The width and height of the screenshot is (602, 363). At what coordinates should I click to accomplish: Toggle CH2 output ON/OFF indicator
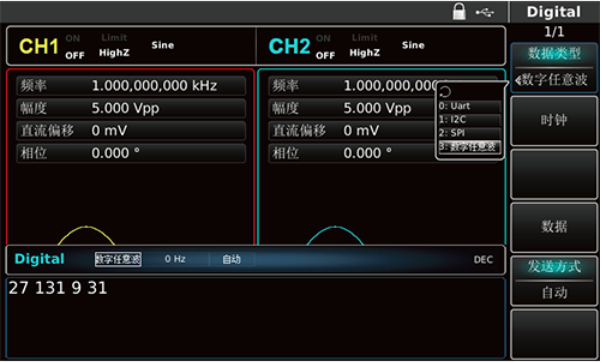coord(325,47)
